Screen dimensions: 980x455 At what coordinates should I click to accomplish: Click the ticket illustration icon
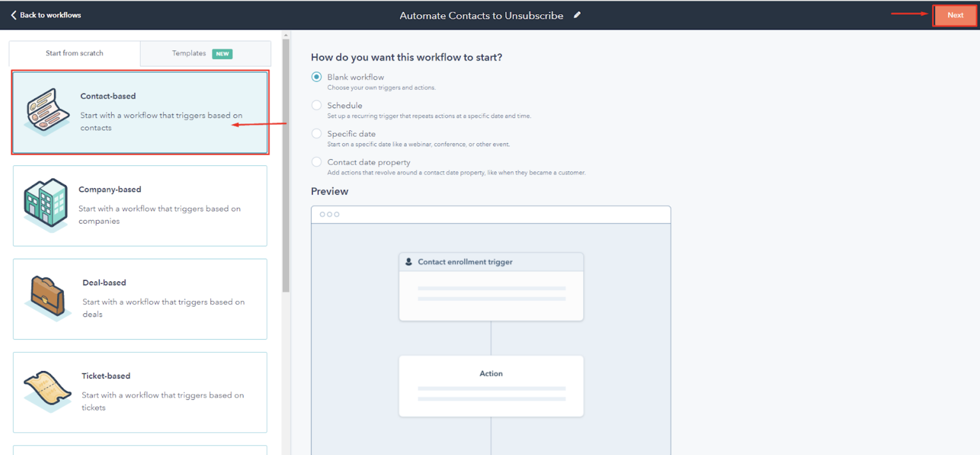tap(48, 391)
